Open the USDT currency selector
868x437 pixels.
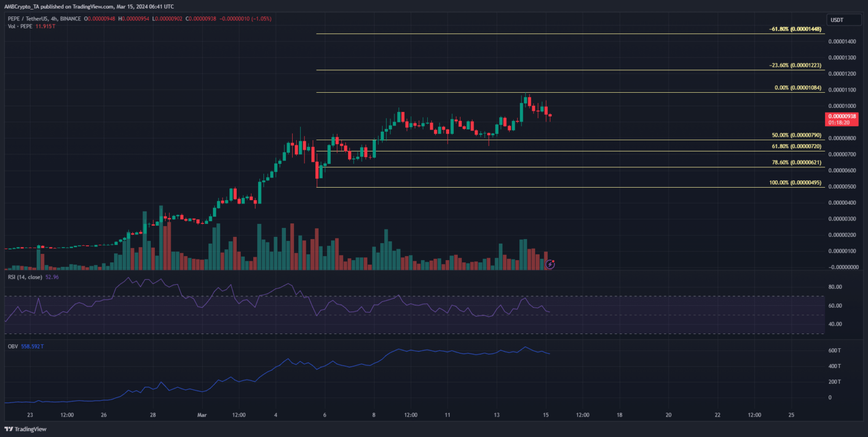click(835, 20)
